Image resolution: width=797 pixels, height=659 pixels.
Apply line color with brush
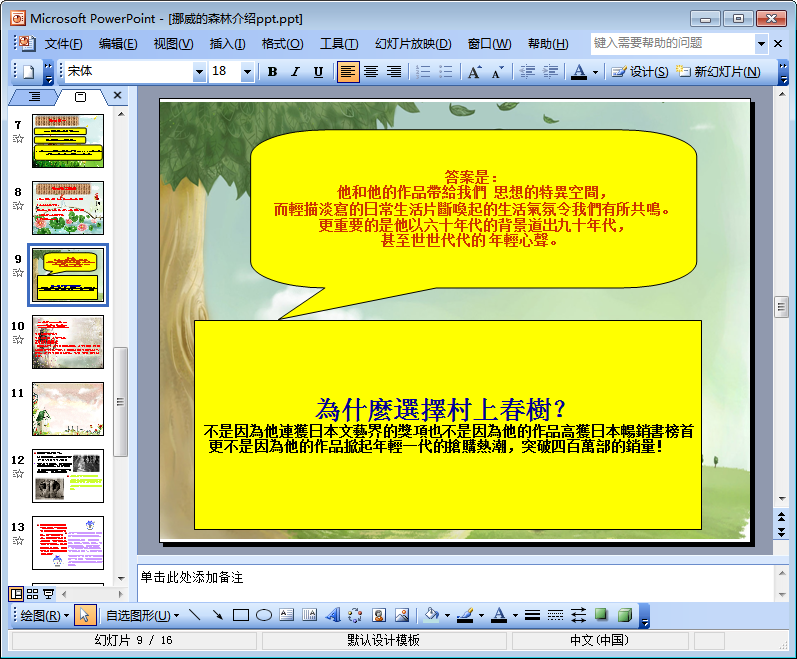pyautogui.click(x=465, y=615)
